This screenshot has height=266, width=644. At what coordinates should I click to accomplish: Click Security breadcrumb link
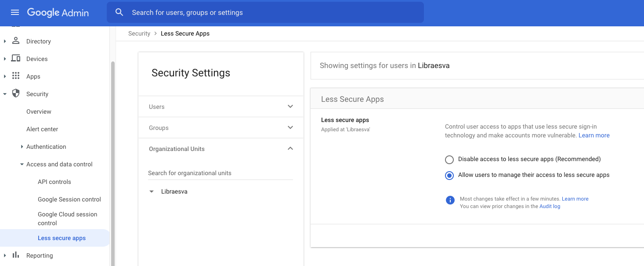pyautogui.click(x=139, y=33)
